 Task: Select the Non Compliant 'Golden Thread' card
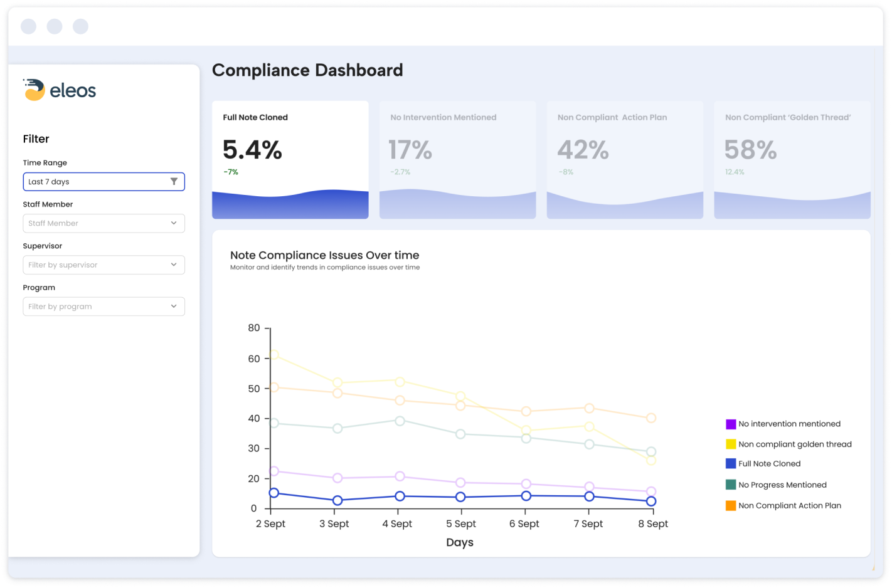792,160
